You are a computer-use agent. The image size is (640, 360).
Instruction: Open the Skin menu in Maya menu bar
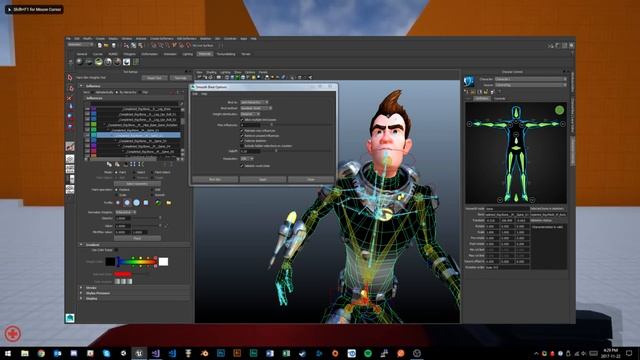pyautogui.click(x=217, y=39)
